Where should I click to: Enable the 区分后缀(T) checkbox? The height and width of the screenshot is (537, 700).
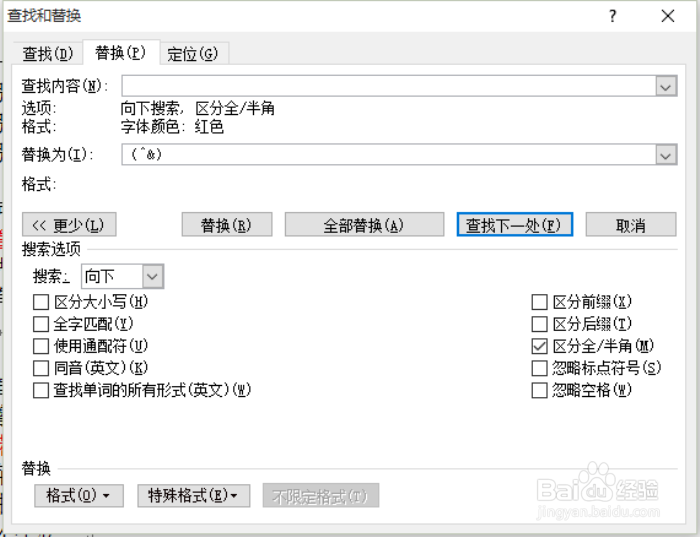point(539,324)
